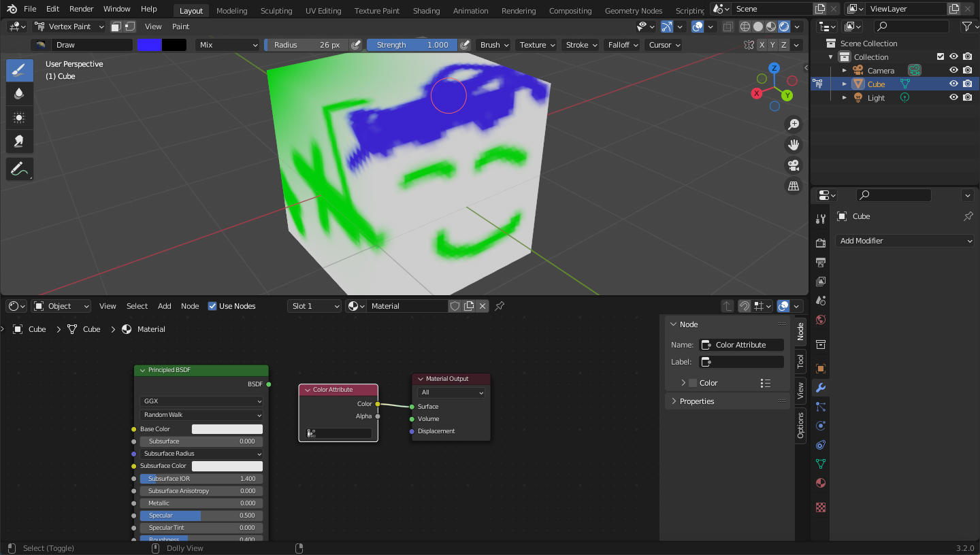Viewport: 980px width, 555px height.
Task: Open the File menu
Action: (x=30, y=9)
